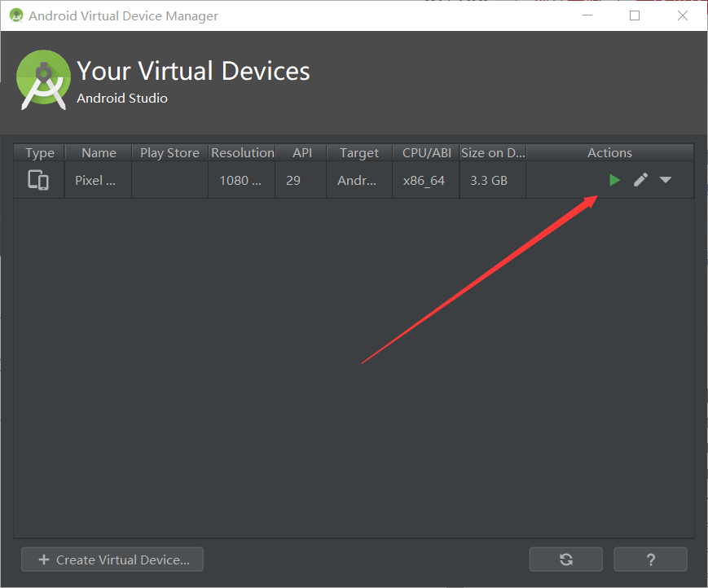Click the Create Virtual Device button
Image resolution: width=708 pixels, height=588 pixels.
click(112, 559)
